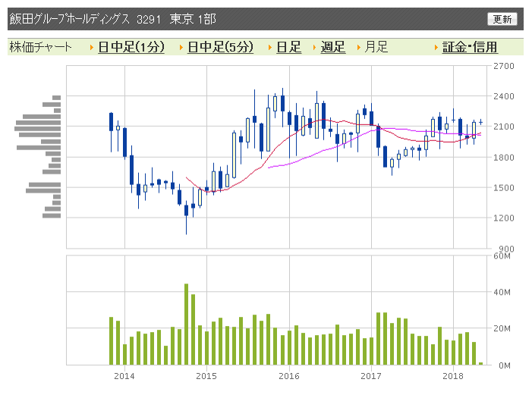
Task: Click the longest gray price-volume histogram bar
Action: coord(37,128)
